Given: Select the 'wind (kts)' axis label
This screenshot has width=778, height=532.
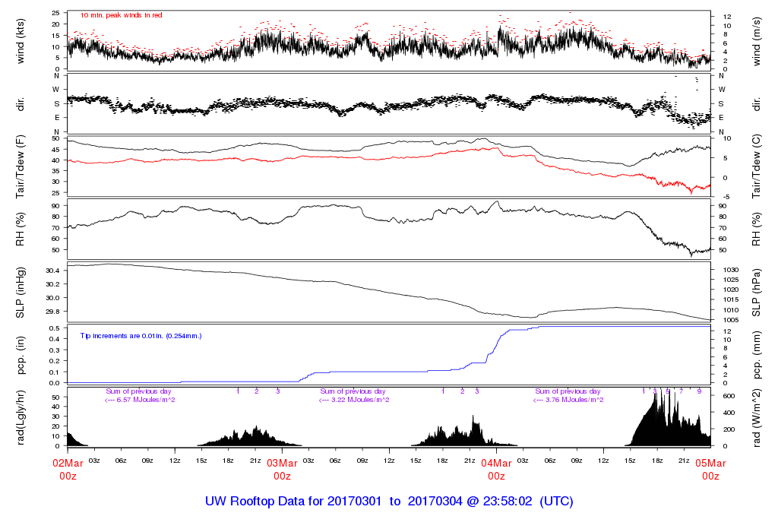Looking at the screenshot, I should point(21,41).
